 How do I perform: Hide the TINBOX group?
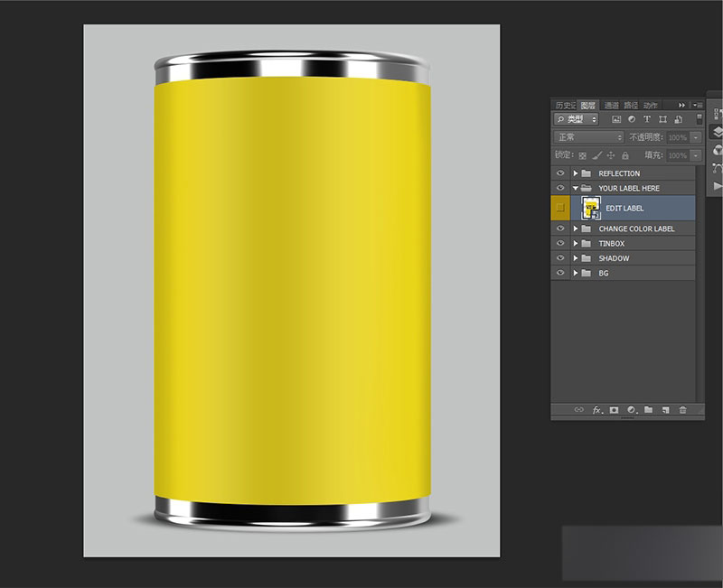[x=560, y=243]
